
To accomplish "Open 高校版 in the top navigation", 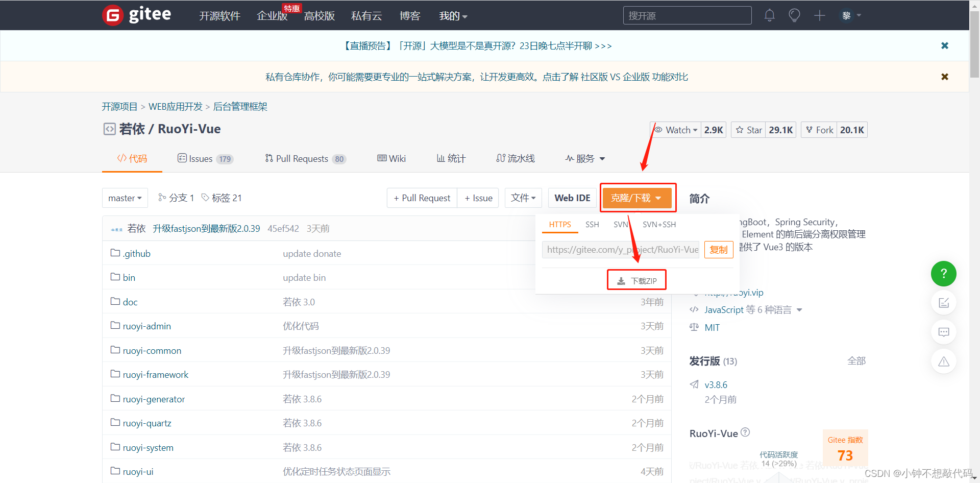I will coord(320,16).
